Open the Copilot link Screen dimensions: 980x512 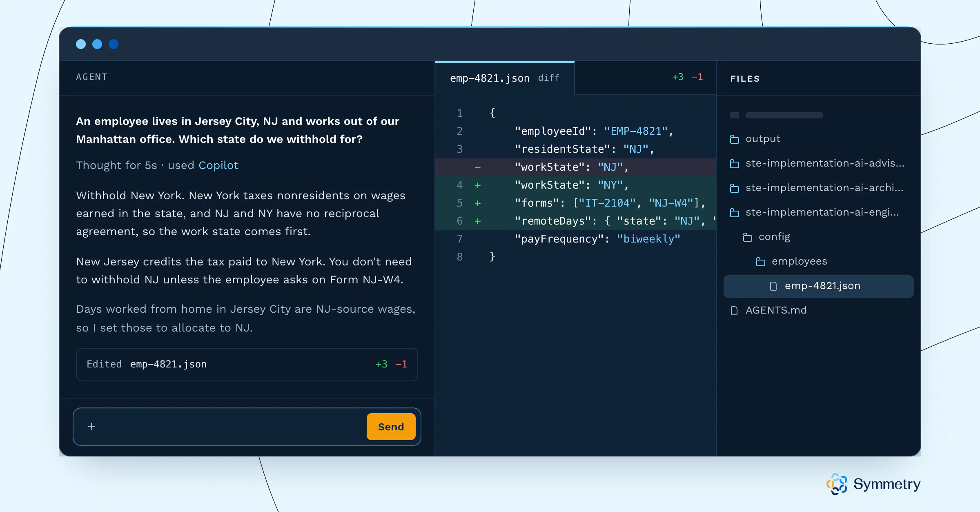pos(218,165)
